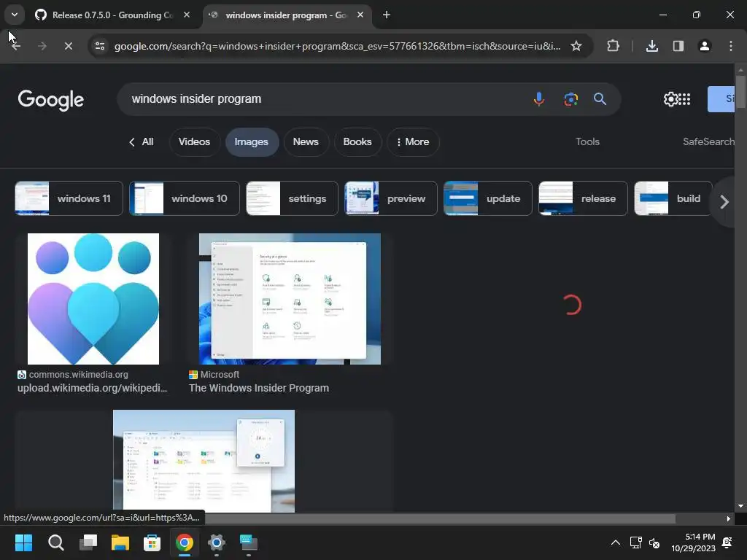Open Windows Insider hearts logo thumbnail

(x=93, y=299)
